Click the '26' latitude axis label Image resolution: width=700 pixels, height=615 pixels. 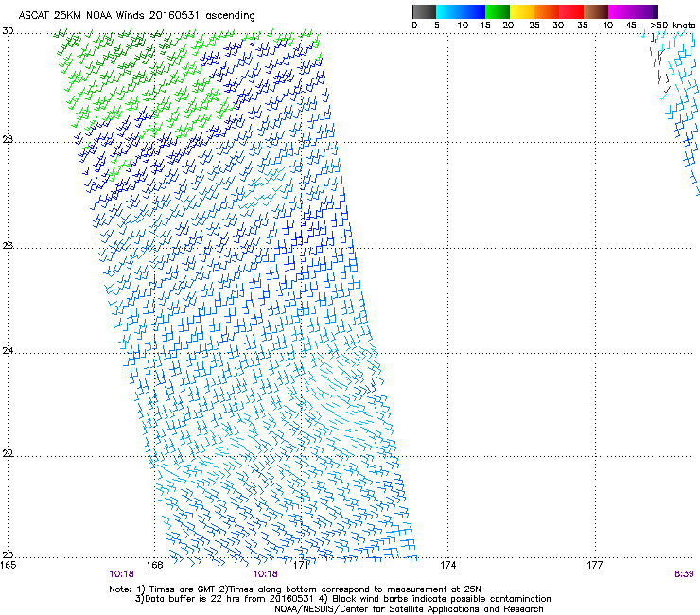point(8,245)
